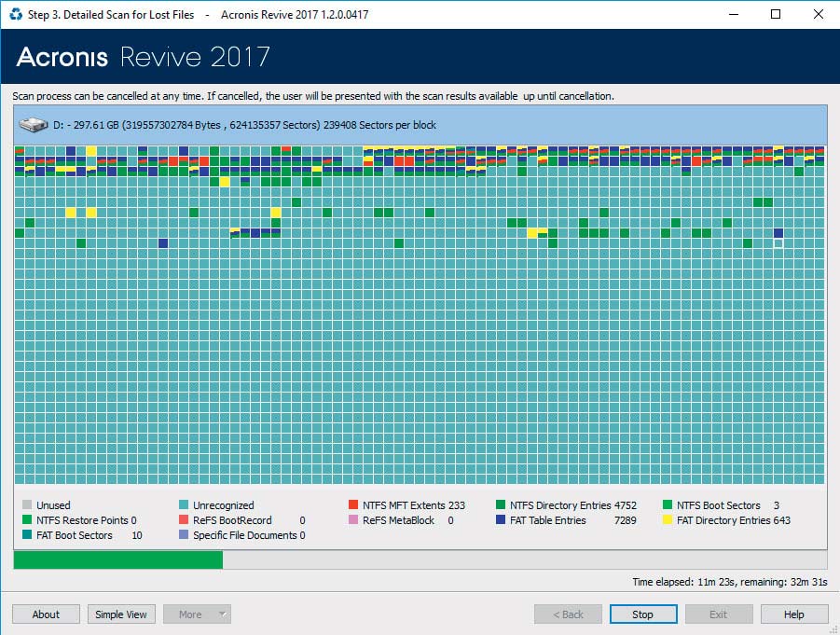This screenshot has width=840, height=635.
Task: Click the disabled Exit button
Action: [719, 614]
